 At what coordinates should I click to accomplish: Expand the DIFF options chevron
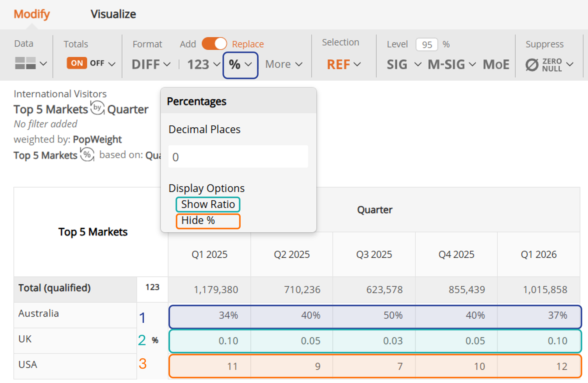[167, 64]
